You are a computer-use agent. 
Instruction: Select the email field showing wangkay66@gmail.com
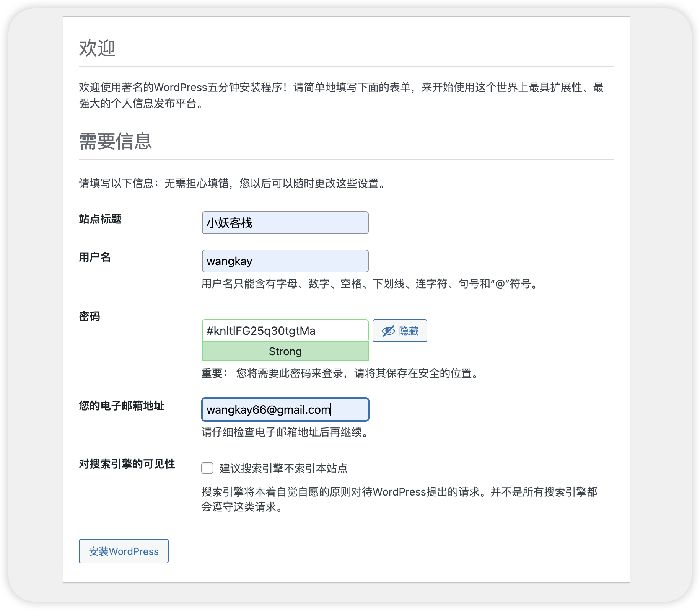285,409
